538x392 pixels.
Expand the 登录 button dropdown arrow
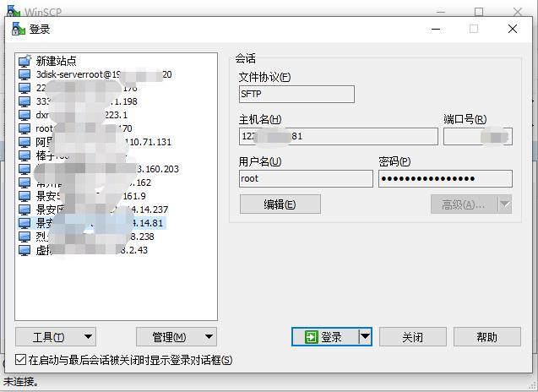[x=365, y=337]
